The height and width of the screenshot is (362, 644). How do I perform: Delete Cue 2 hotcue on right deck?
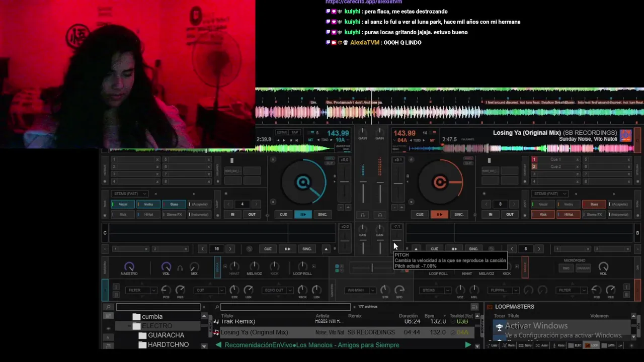point(578,166)
